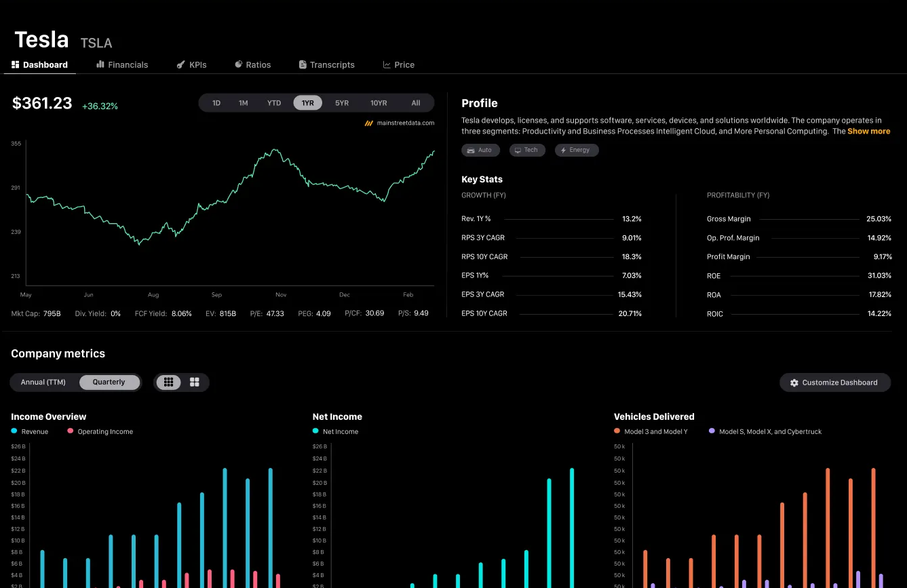Click the gear icon on Customize Dashboard

(x=794, y=382)
